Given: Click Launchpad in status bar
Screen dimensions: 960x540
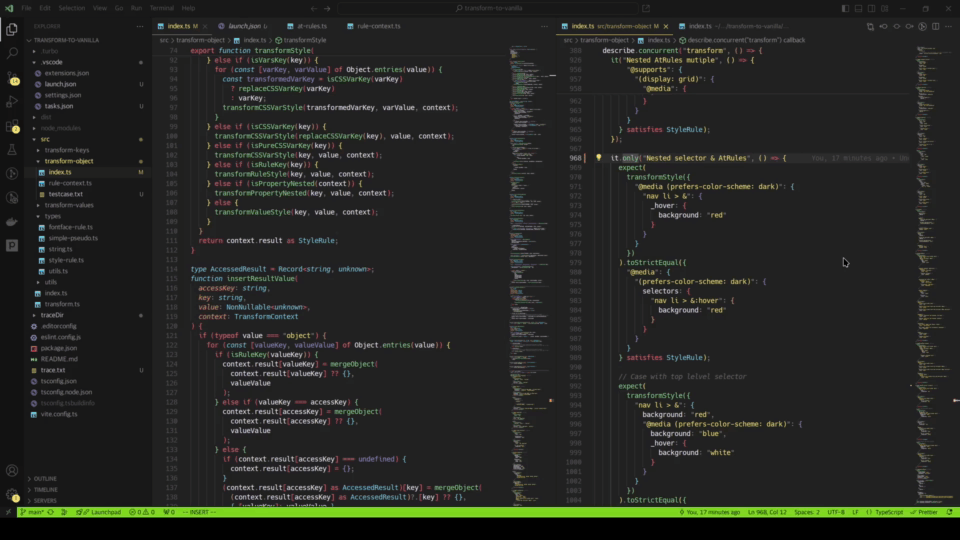Looking at the screenshot, I should (99, 512).
